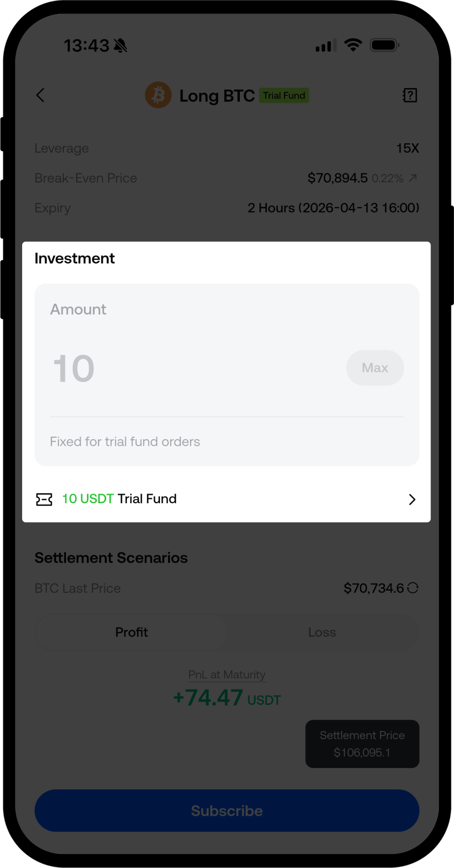
Task: Tap the Bitcoin logo icon
Action: tap(158, 95)
